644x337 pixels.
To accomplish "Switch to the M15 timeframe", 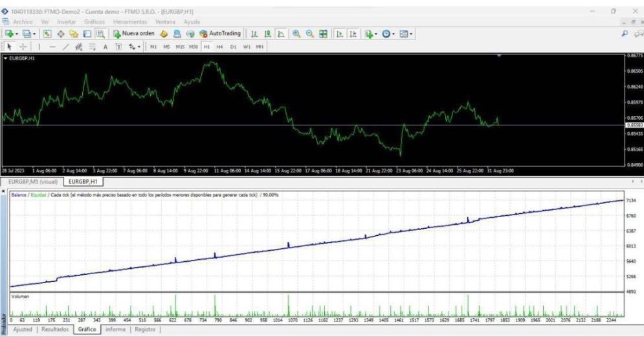I will point(179,47).
